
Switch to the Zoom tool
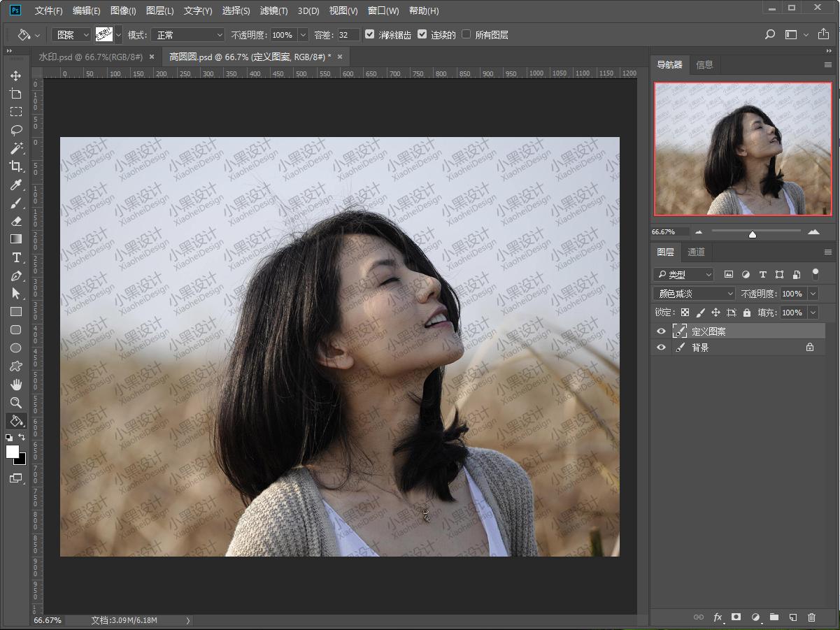click(x=15, y=403)
